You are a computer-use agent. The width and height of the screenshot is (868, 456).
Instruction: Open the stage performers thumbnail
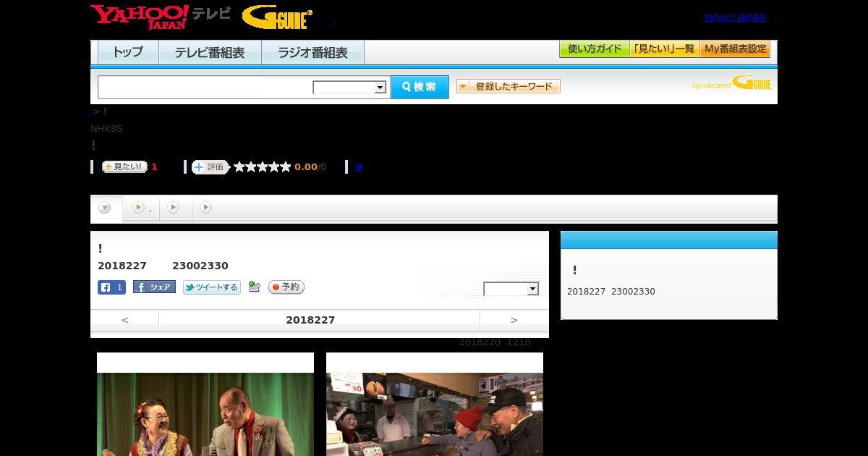[x=205, y=414]
